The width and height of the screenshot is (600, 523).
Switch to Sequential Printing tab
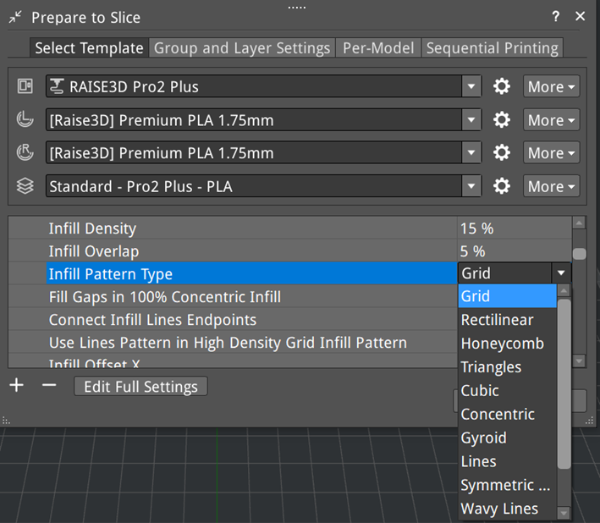492,48
